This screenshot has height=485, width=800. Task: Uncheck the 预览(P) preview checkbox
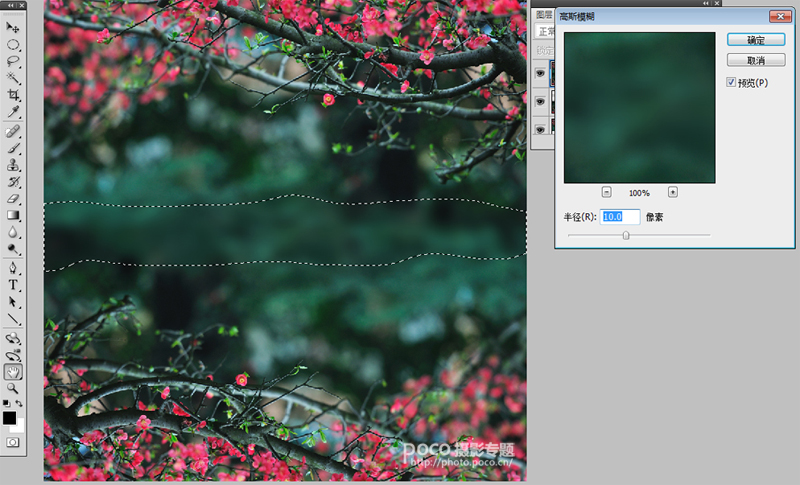pyautogui.click(x=731, y=82)
